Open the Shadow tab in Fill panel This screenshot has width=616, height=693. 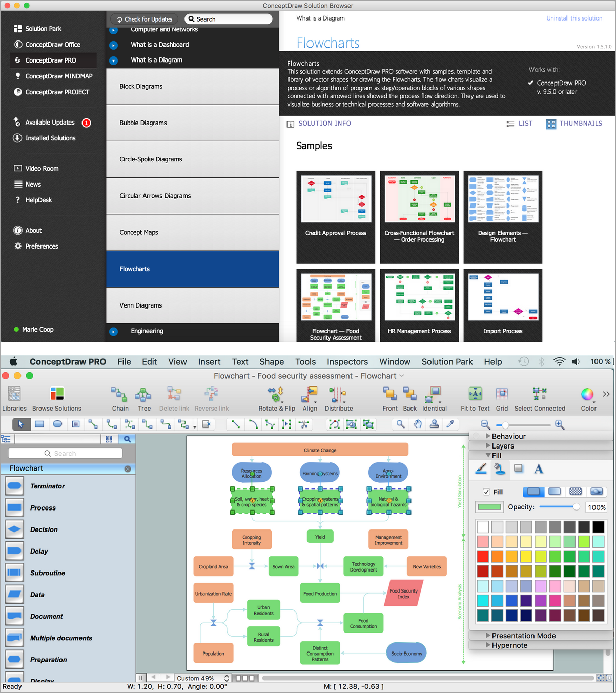(518, 468)
